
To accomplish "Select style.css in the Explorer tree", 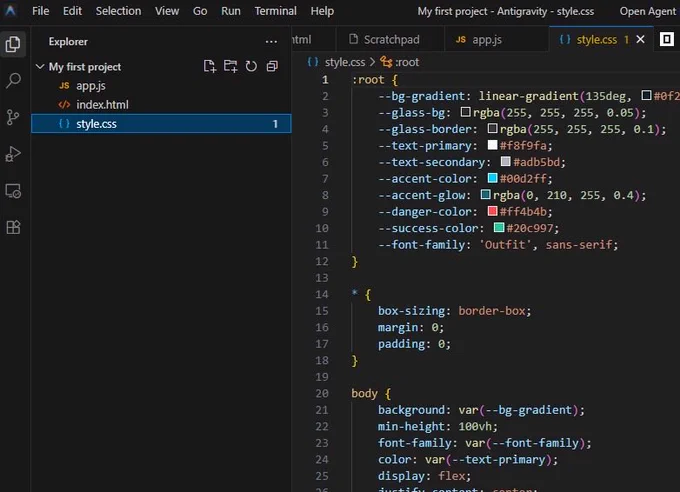I will point(161,124).
